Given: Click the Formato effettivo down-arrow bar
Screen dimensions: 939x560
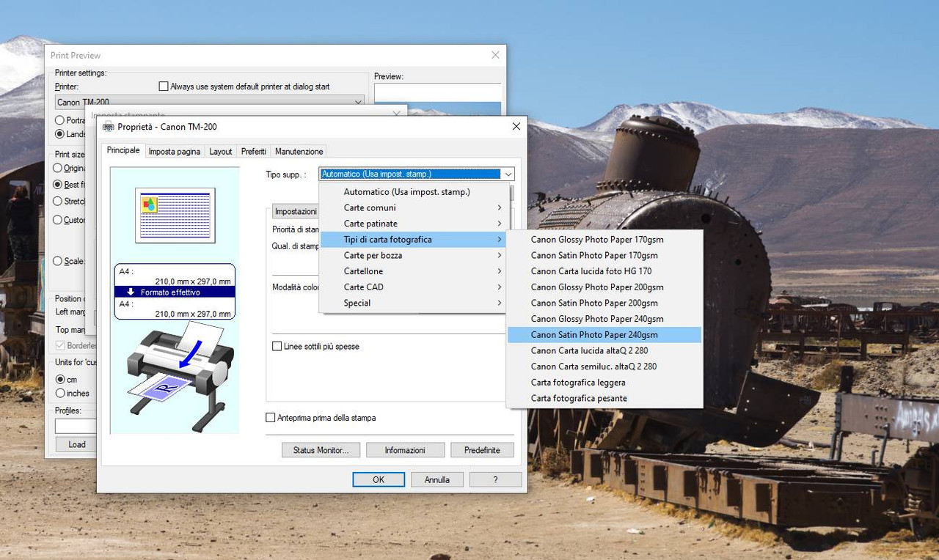Looking at the screenshot, I should click(175, 292).
